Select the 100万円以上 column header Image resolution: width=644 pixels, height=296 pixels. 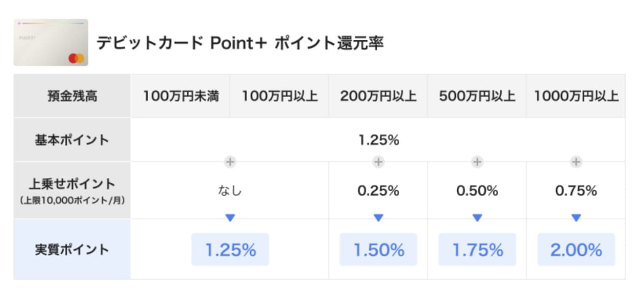(279, 96)
